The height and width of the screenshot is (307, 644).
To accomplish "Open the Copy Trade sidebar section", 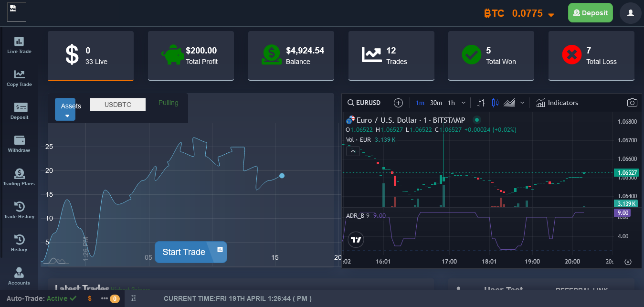I will pos(19,78).
